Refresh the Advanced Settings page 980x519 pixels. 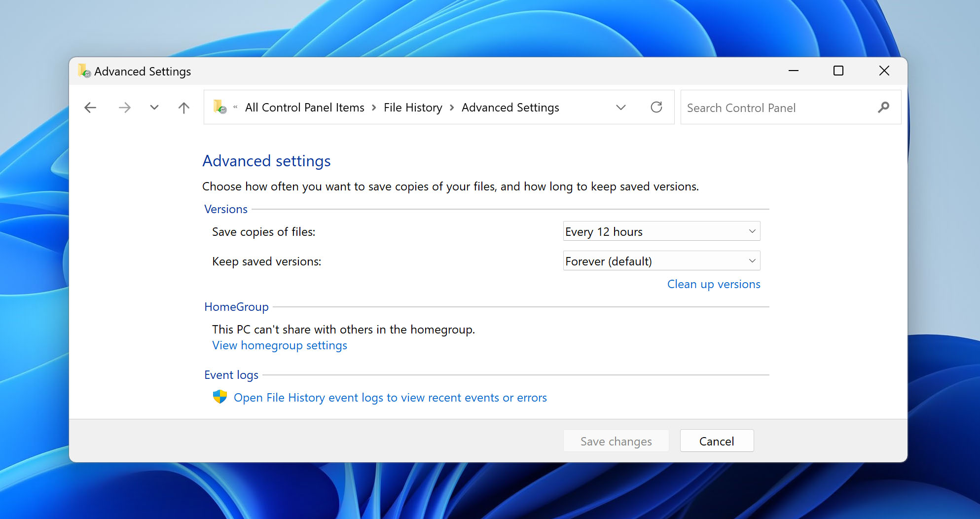pyautogui.click(x=656, y=107)
